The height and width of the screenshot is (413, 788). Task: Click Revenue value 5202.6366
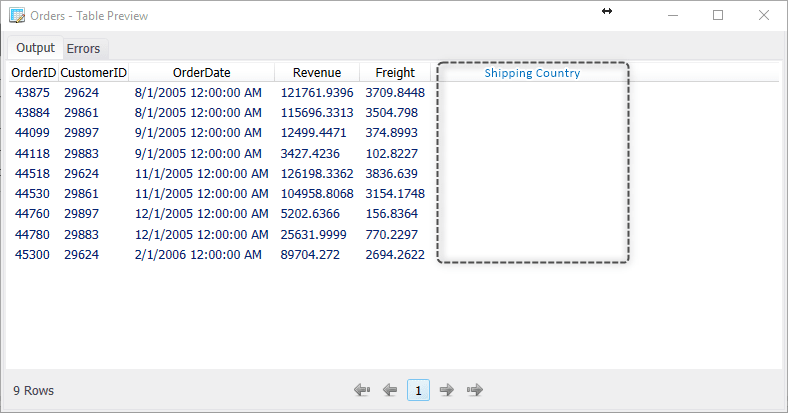[310, 214]
